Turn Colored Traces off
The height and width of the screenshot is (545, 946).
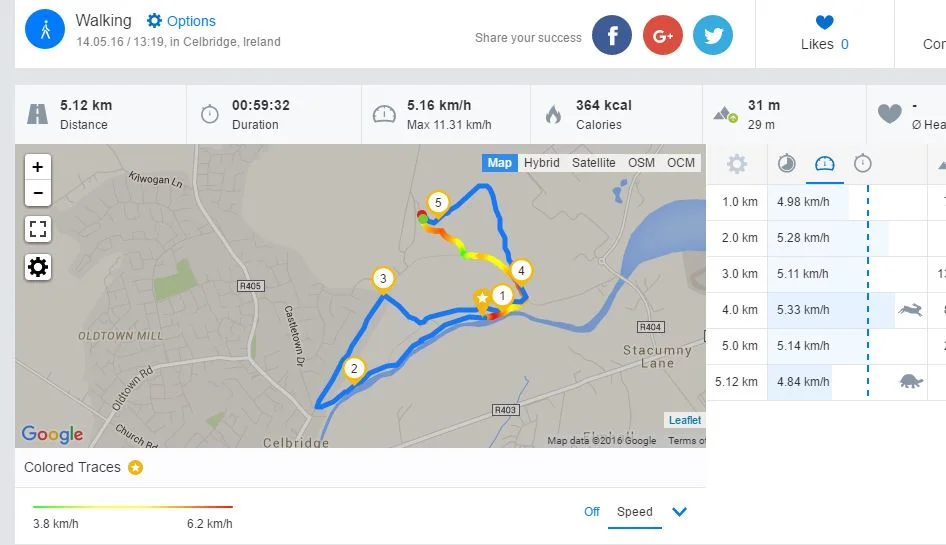coord(592,512)
